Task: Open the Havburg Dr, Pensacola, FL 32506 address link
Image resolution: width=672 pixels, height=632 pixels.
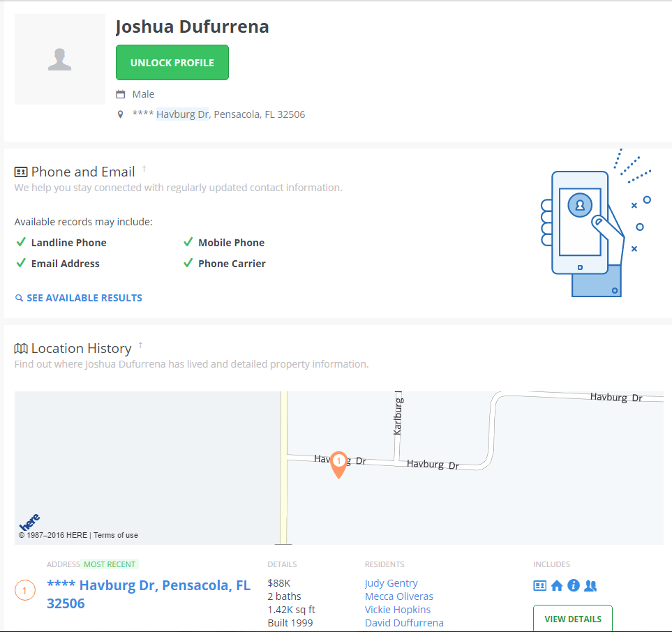Action: coord(149,594)
